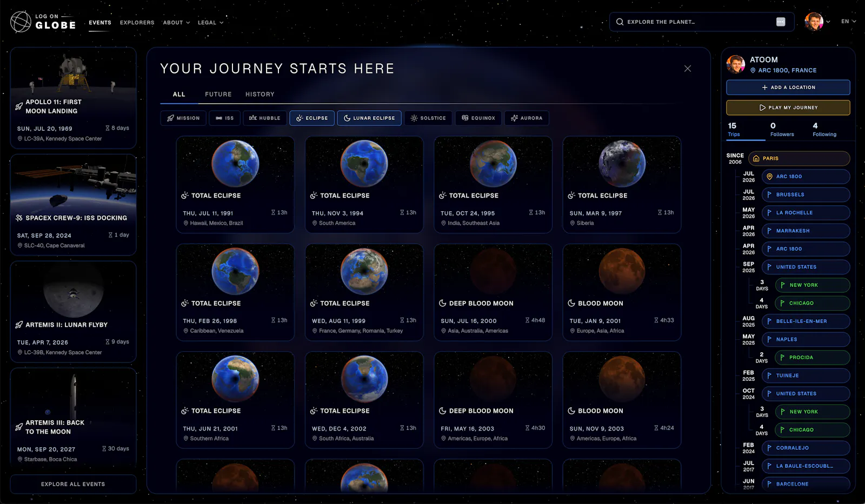The height and width of the screenshot is (504, 865).
Task: Open Explorers navigation item
Action: pyautogui.click(x=137, y=23)
